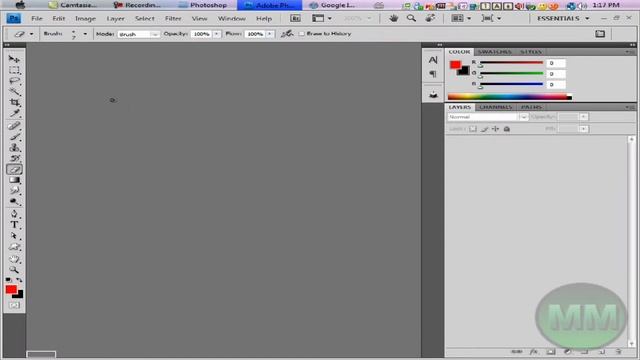Switch to the Camtasia taskbar window

click(x=73, y=5)
